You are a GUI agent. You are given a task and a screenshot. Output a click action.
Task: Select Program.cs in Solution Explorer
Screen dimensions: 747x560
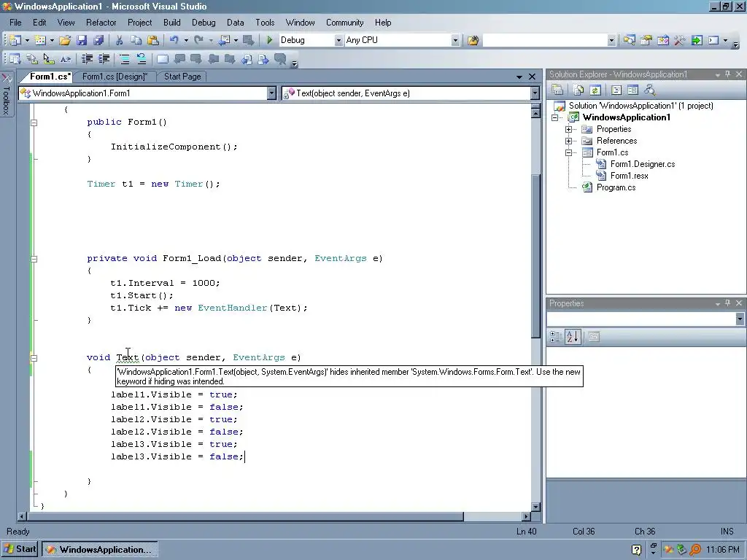click(x=616, y=187)
